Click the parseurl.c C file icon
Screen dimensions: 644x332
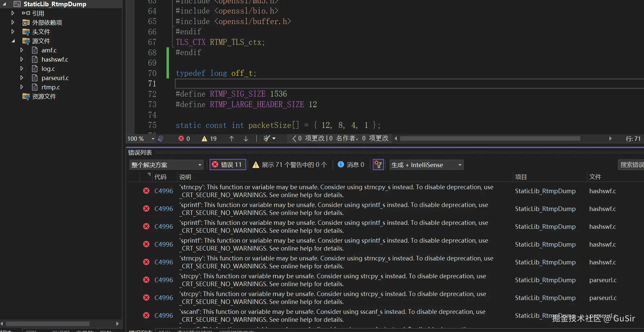[x=35, y=78]
